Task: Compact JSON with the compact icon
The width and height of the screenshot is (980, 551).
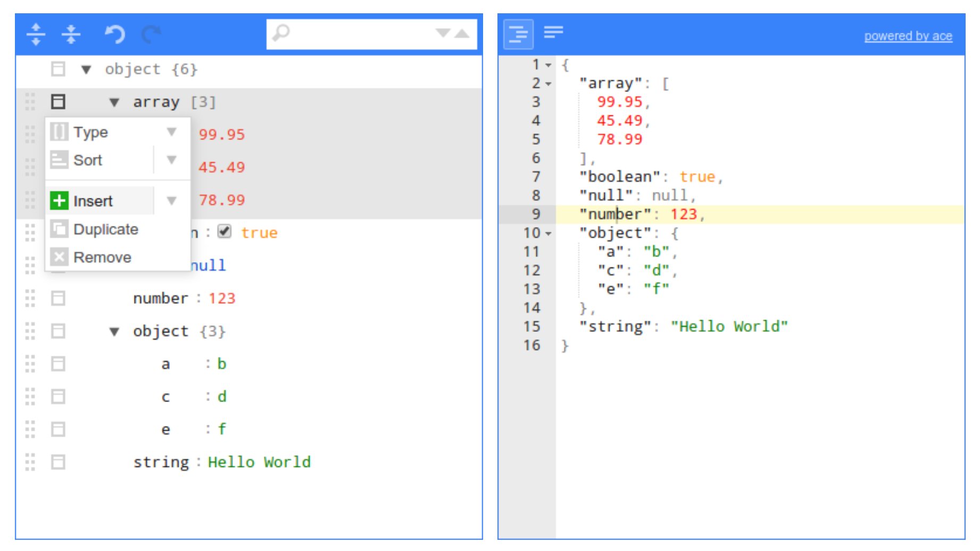Action: [x=553, y=33]
